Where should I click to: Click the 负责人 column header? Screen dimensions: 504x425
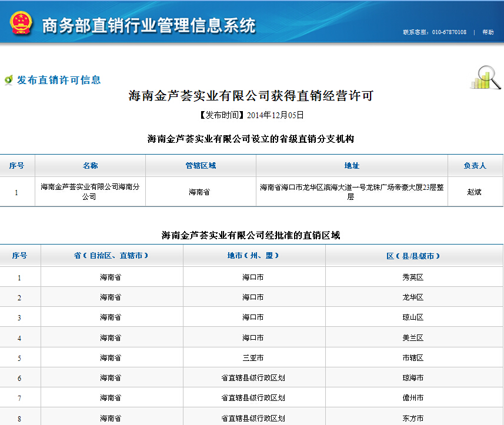[475, 166]
